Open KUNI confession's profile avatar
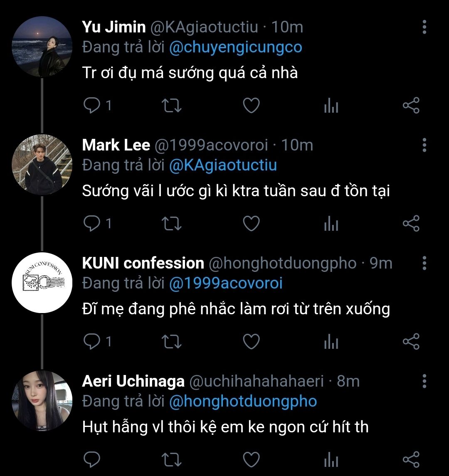 point(42,283)
